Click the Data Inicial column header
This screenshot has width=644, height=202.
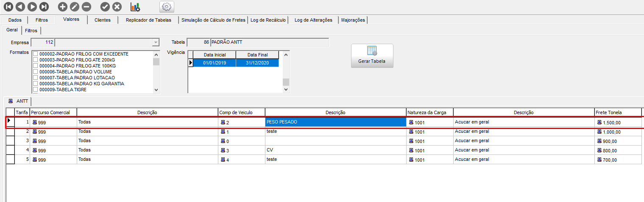click(215, 55)
